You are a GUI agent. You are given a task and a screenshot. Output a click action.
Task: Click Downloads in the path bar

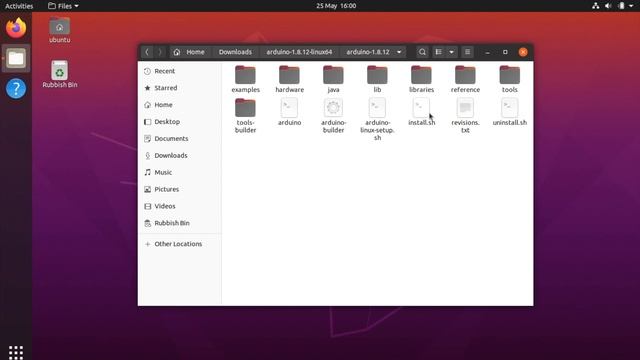235,52
